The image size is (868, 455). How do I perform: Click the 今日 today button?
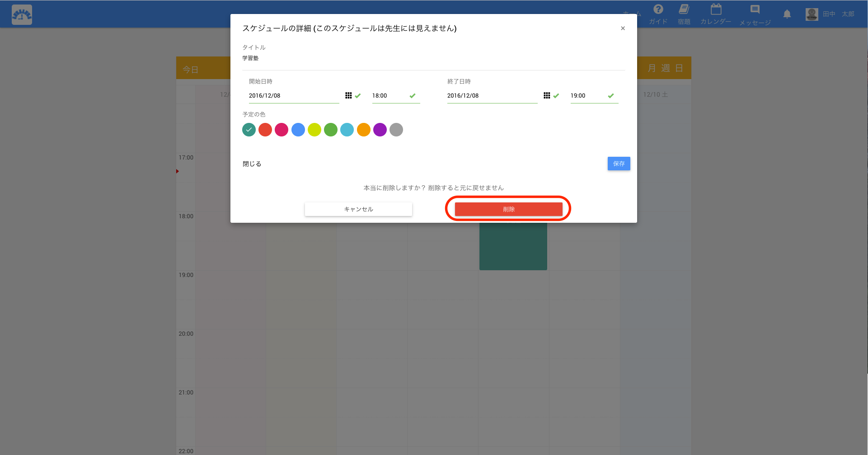pos(191,70)
